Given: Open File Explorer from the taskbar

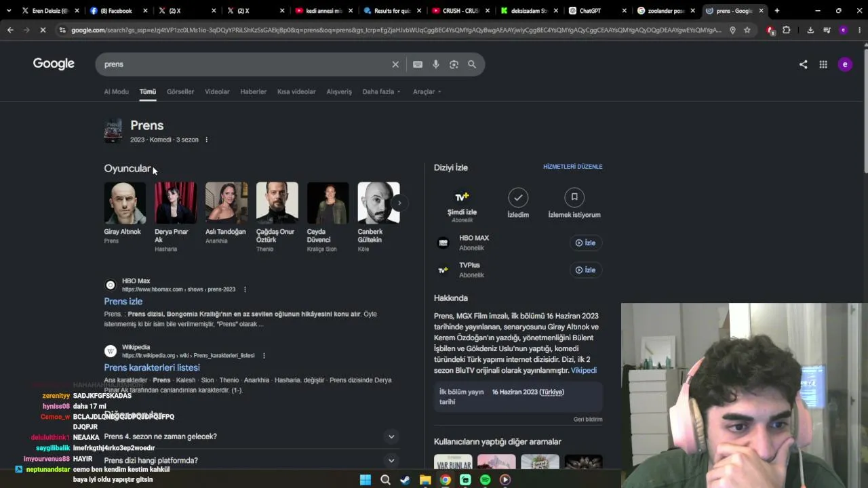Looking at the screenshot, I should click(x=425, y=480).
